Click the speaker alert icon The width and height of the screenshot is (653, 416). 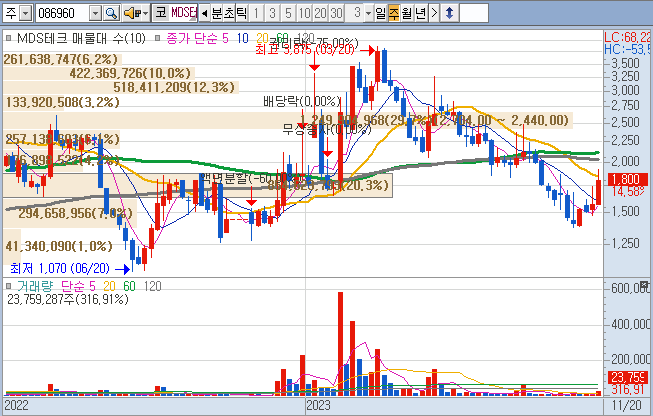click(x=132, y=13)
